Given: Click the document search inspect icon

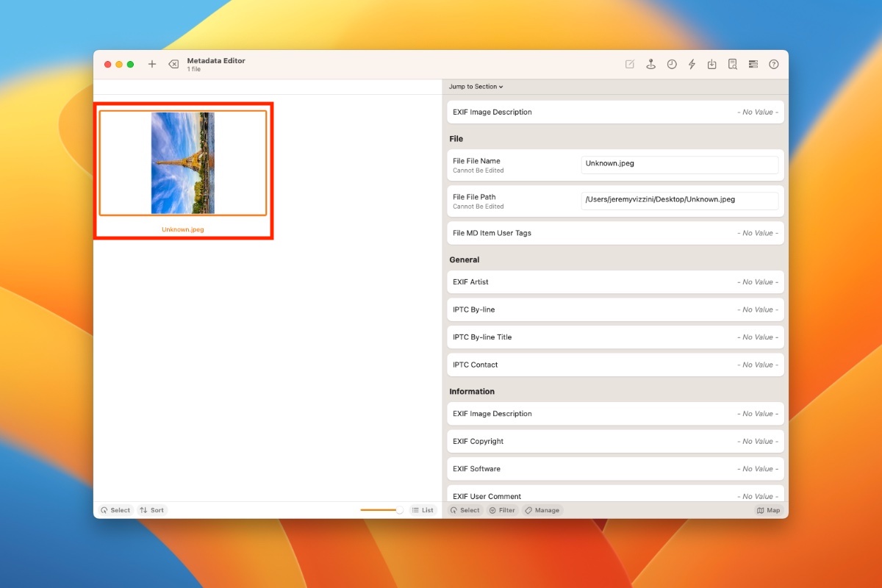Looking at the screenshot, I should [x=733, y=64].
